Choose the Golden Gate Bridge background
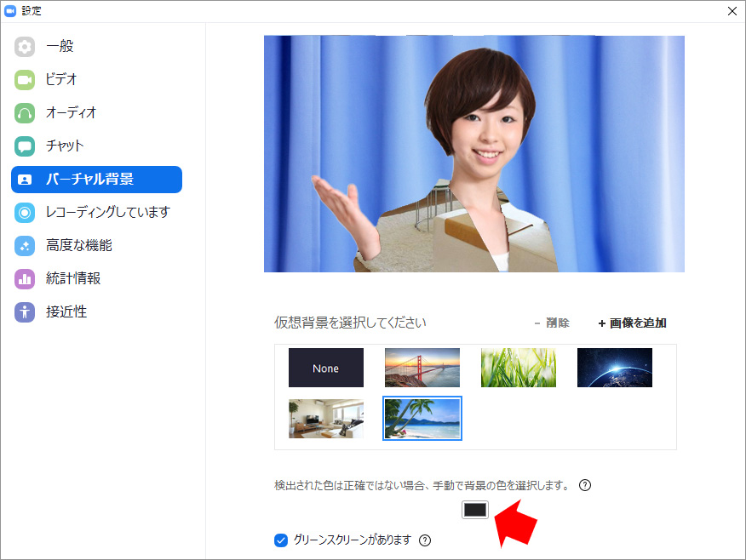The image size is (746, 560). click(422, 368)
